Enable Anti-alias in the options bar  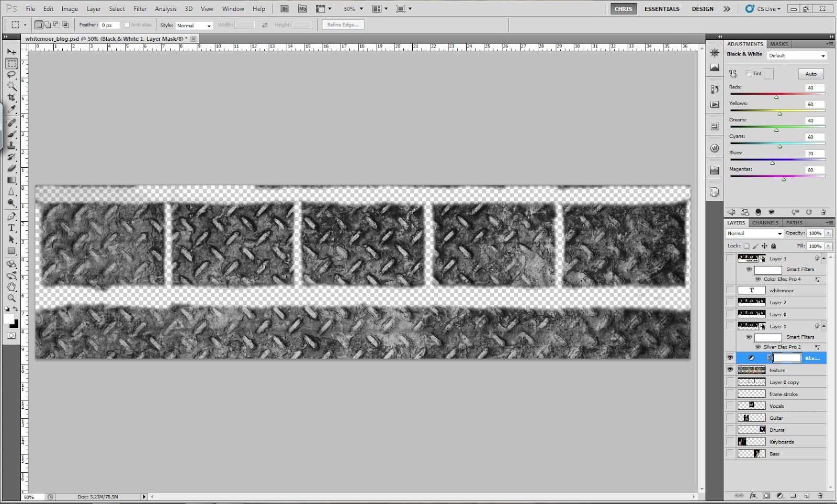point(126,25)
